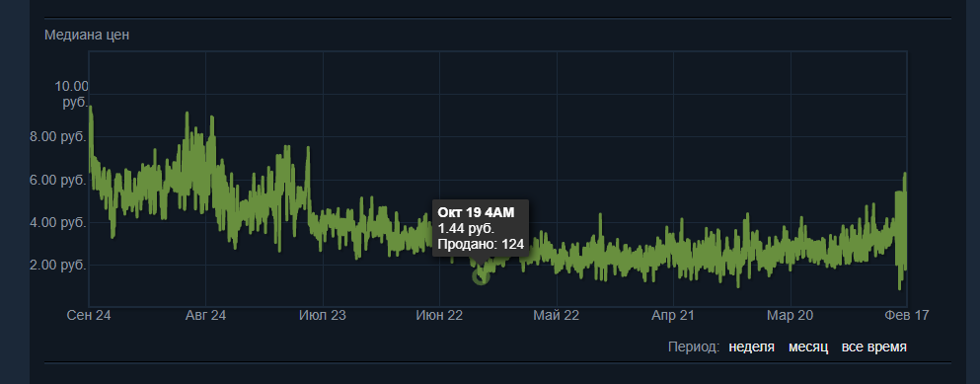Click the 'Сен 24' x-axis label
Viewport: 980px width, 384px height.
(89, 315)
